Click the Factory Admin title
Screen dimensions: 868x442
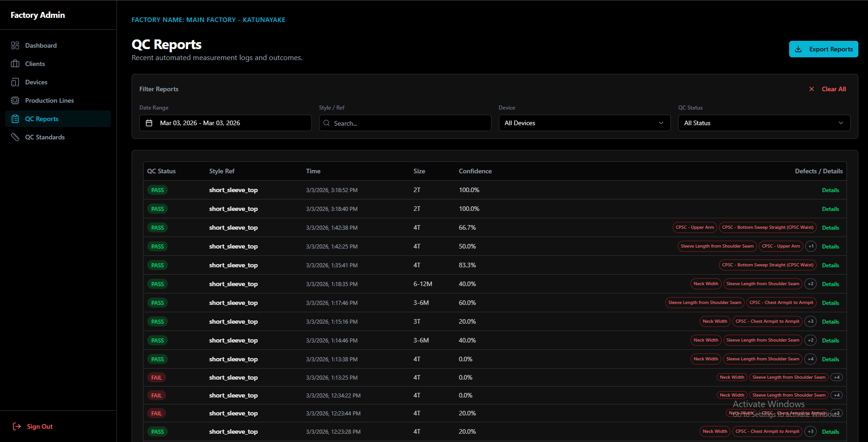38,15
